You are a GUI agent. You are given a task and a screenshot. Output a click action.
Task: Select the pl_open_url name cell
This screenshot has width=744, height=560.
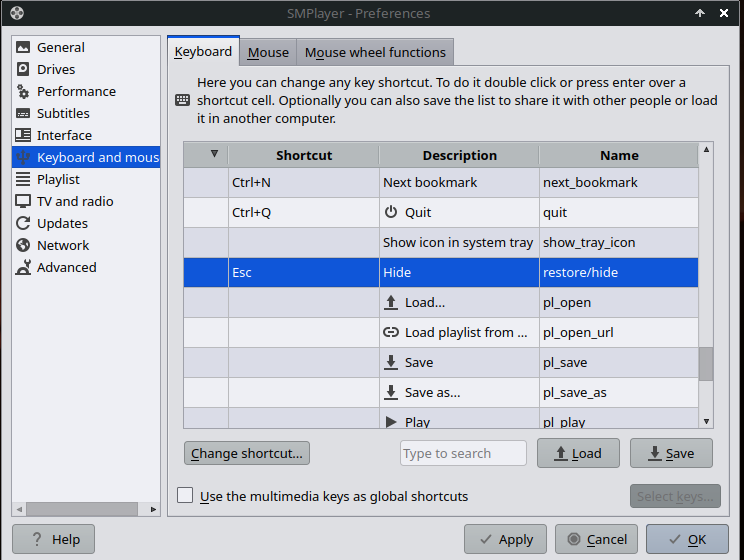click(619, 332)
